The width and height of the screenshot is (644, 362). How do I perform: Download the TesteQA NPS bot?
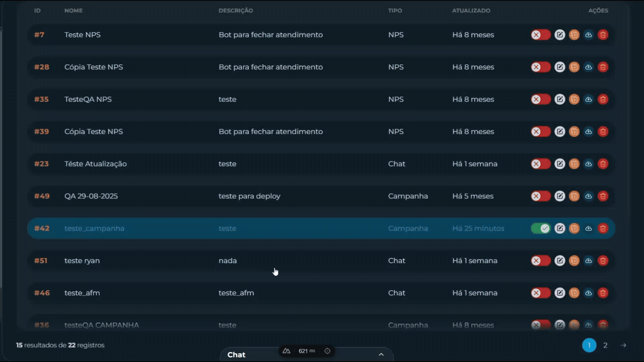[589, 99]
